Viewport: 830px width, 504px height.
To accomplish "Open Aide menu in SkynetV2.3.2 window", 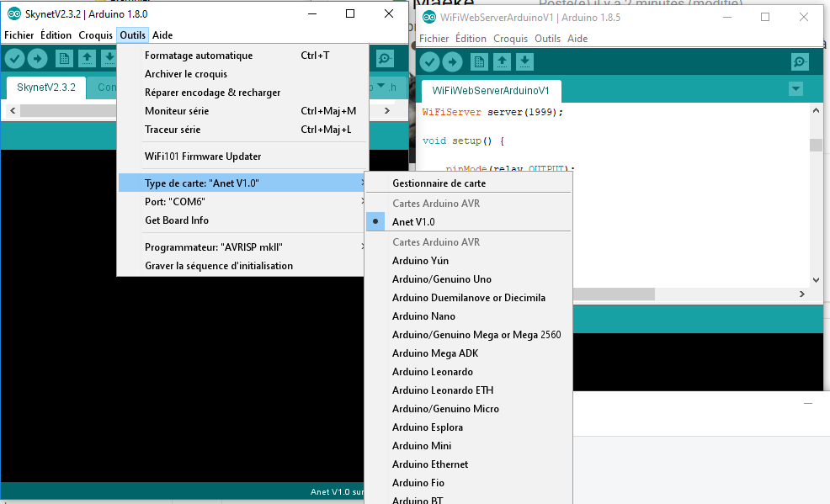I will [162, 34].
